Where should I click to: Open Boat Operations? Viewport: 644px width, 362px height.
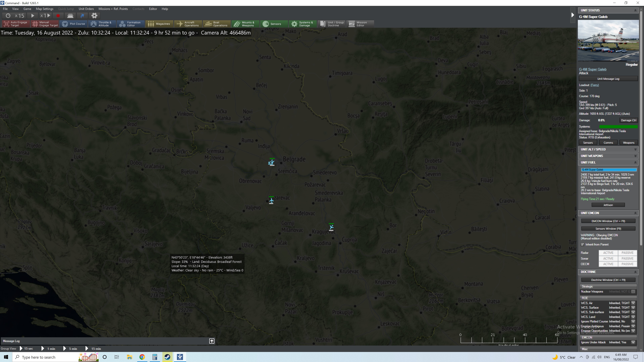click(x=217, y=24)
